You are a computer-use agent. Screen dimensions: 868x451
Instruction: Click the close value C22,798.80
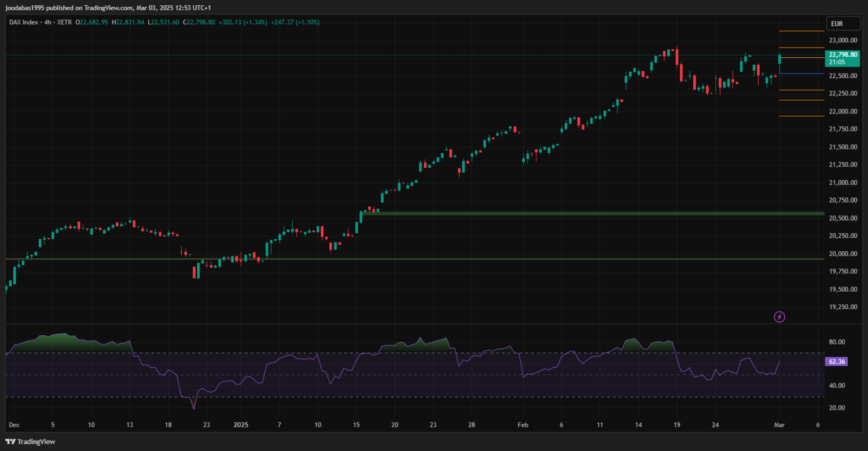[x=199, y=22]
